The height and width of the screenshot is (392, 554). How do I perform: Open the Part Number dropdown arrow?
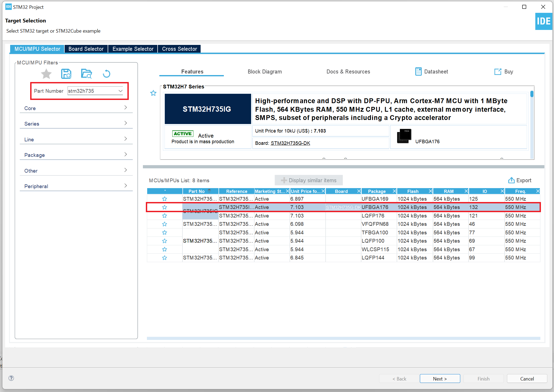click(120, 91)
